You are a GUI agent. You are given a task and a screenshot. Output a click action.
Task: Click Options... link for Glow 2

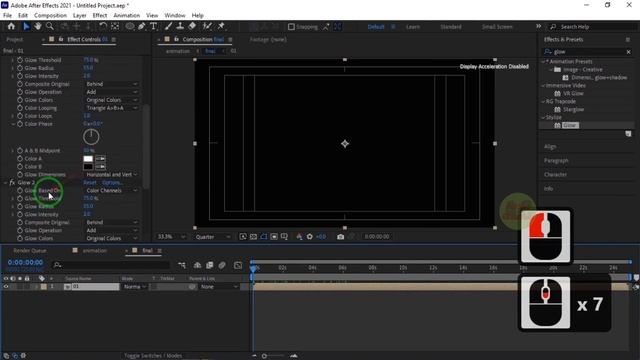point(111,182)
